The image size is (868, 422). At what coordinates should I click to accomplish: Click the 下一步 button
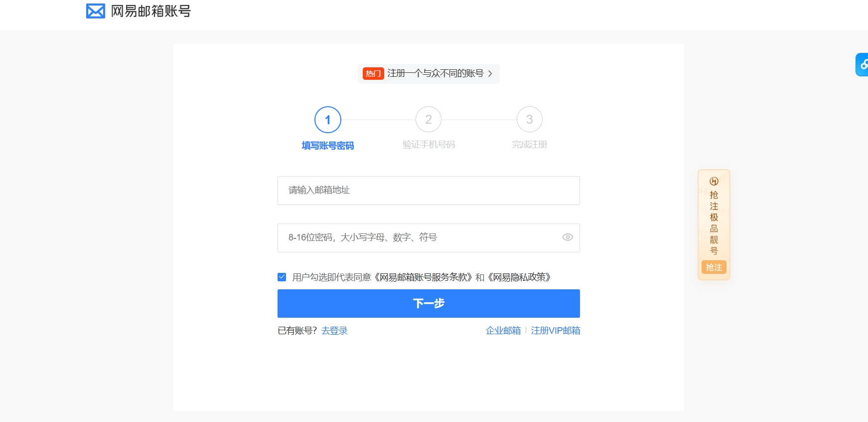pos(429,303)
